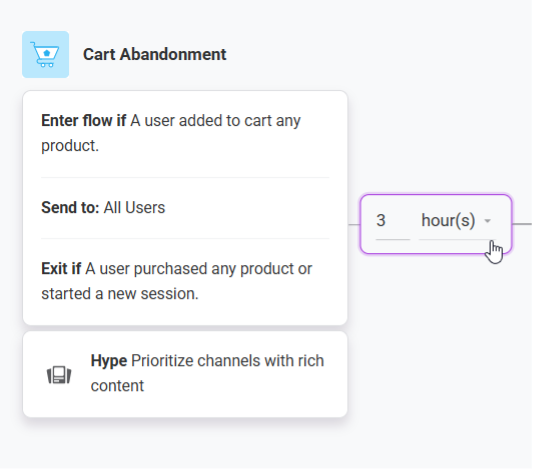
Task: Open the Exit if condition section
Action: pyautogui.click(x=185, y=281)
